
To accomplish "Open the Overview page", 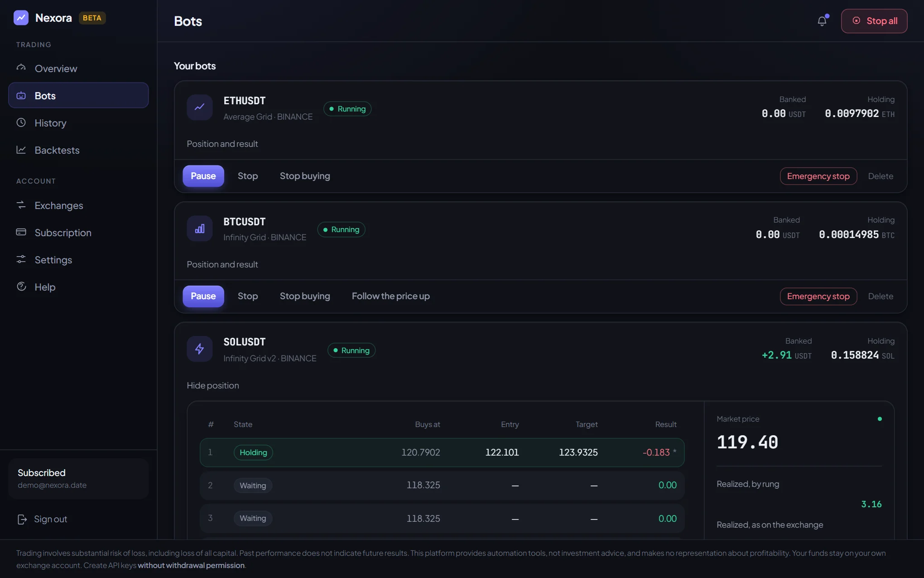I will click(78, 68).
